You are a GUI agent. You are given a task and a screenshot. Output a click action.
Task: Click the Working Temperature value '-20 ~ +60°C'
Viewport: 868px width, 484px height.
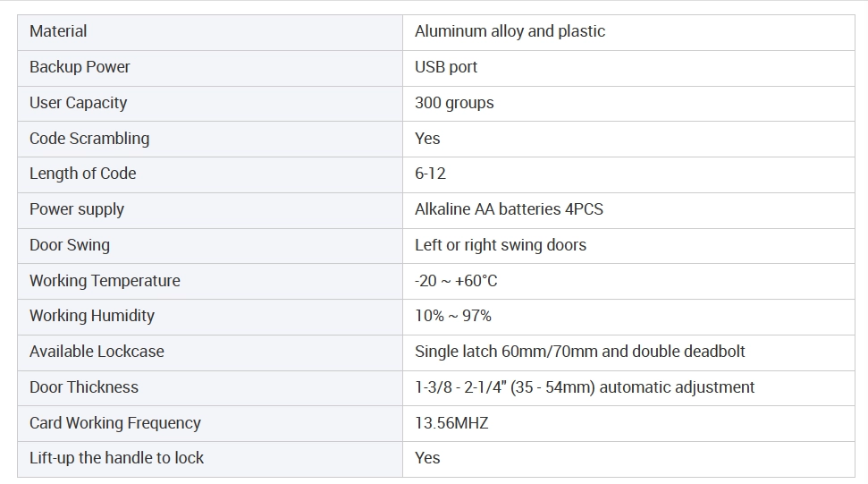point(456,281)
